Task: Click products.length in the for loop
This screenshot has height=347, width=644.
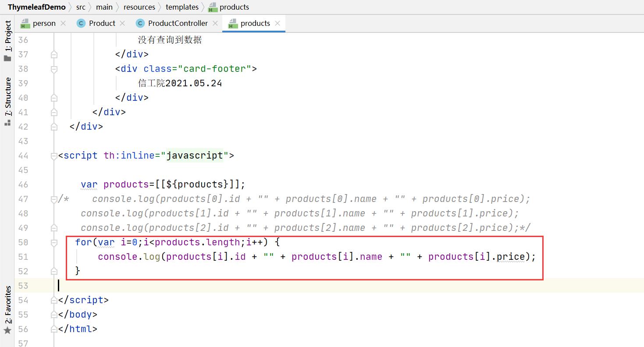Action: click(x=197, y=242)
